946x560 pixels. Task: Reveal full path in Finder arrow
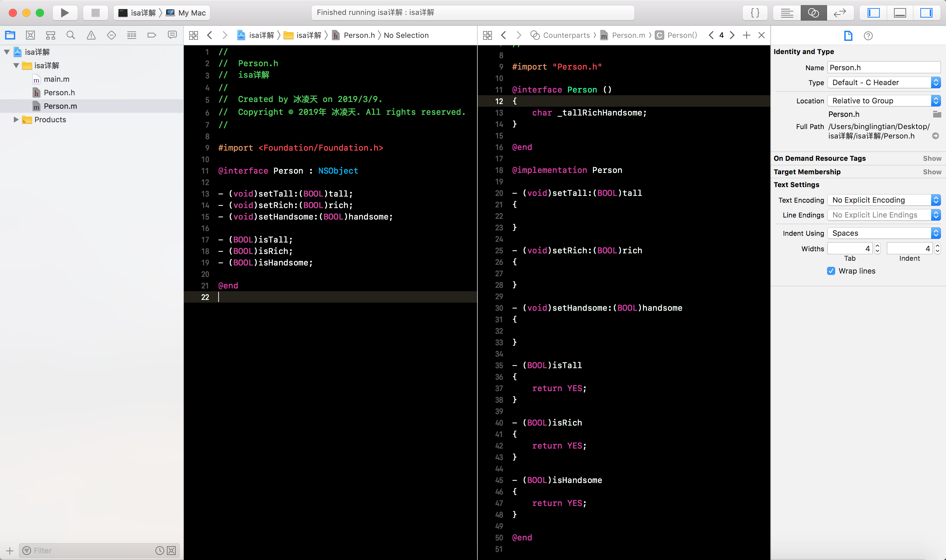click(x=936, y=136)
